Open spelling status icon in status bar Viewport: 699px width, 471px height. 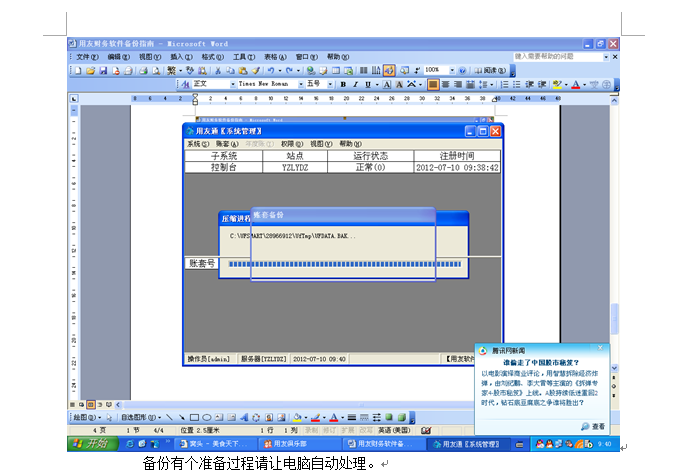426,430
